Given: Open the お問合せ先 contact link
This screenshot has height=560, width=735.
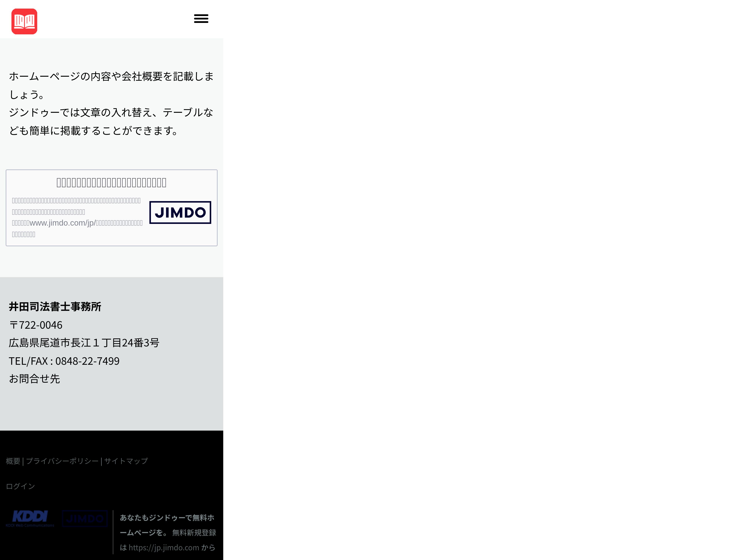Looking at the screenshot, I should coord(34,379).
